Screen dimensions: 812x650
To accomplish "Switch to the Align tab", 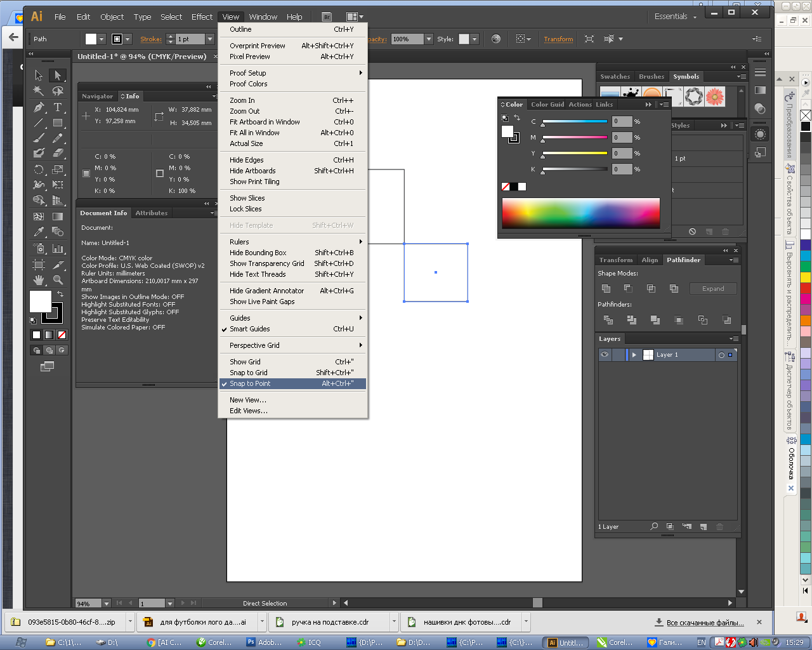I will pos(650,260).
